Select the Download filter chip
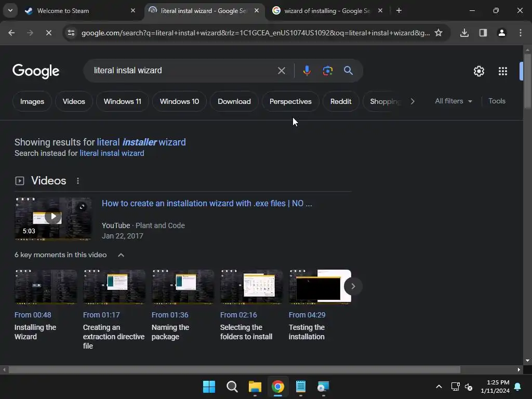 tap(234, 101)
